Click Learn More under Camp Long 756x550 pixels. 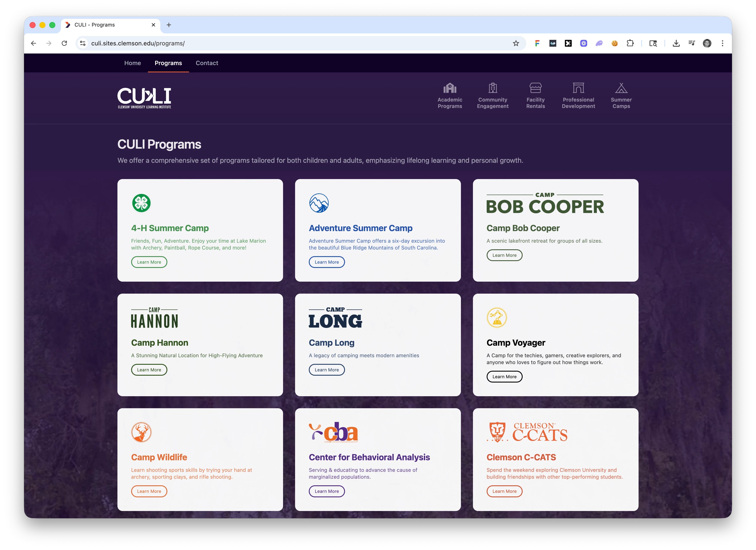[x=327, y=370]
